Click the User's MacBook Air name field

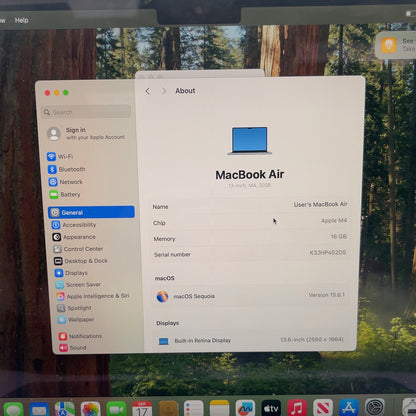click(x=250, y=205)
